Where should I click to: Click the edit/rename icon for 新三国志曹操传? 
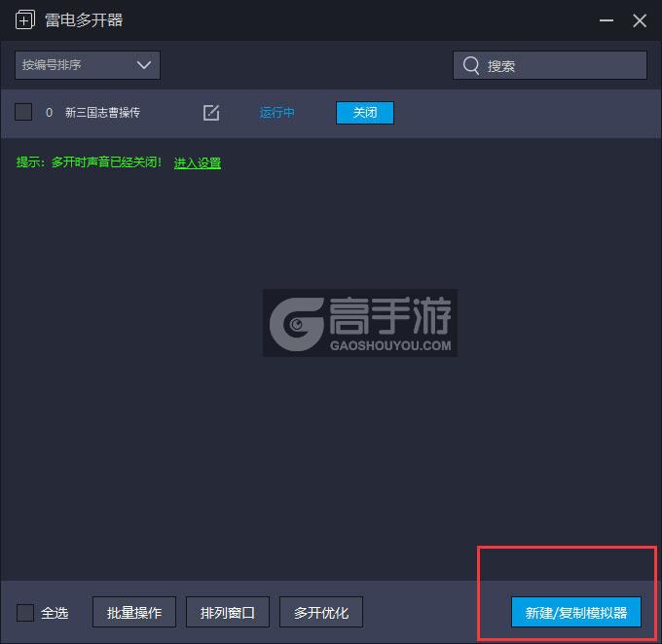tap(211, 113)
